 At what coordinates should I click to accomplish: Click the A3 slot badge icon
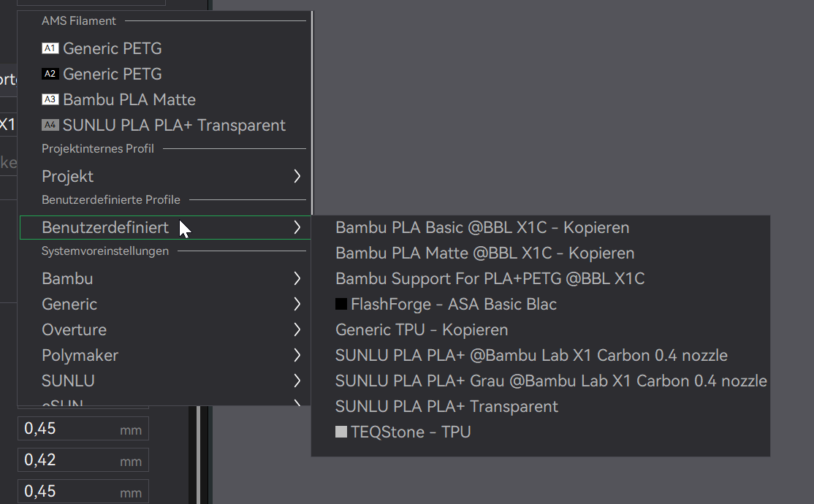pos(50,99)
